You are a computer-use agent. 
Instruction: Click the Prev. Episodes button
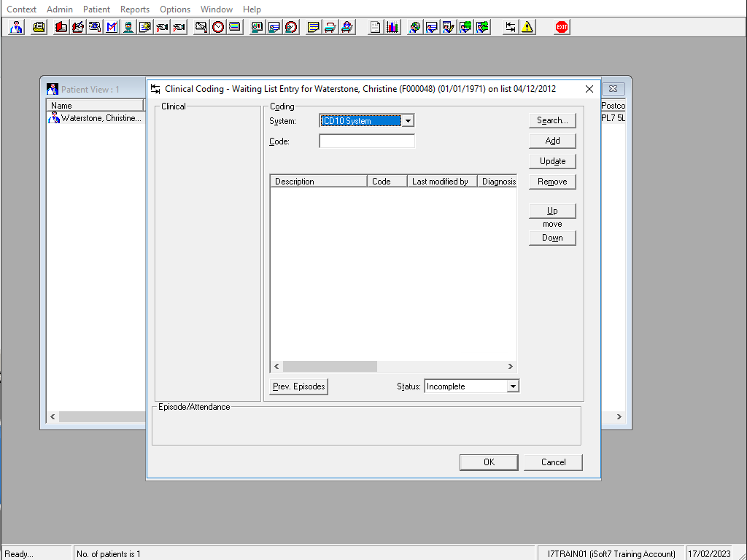point(298,386)
